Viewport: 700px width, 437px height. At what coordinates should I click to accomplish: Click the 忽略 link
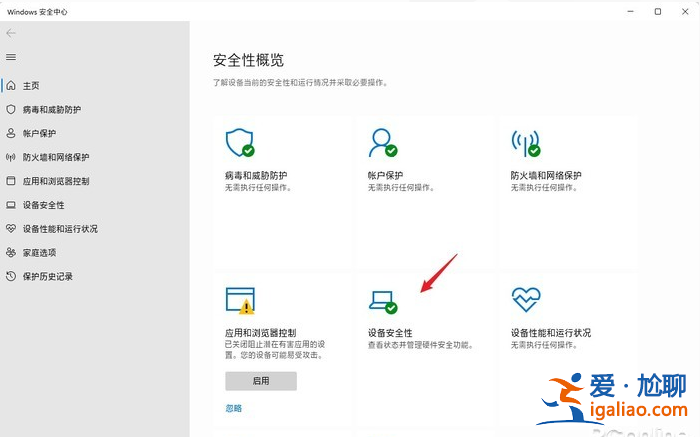click(233, 408)
